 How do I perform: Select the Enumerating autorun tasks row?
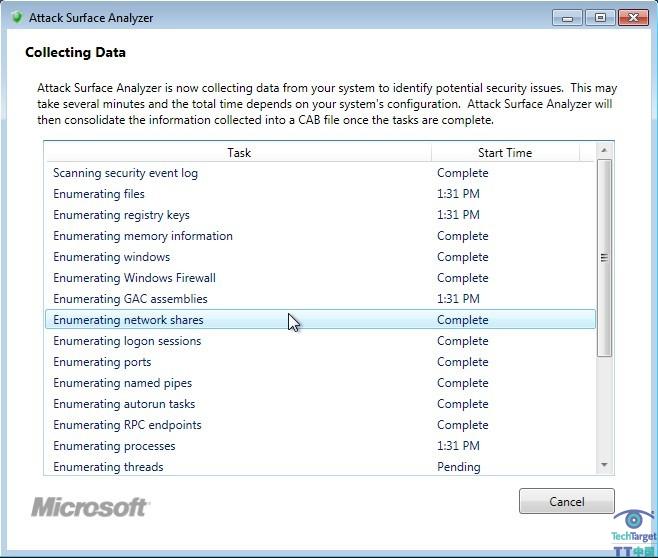click(x=320, y=404)
